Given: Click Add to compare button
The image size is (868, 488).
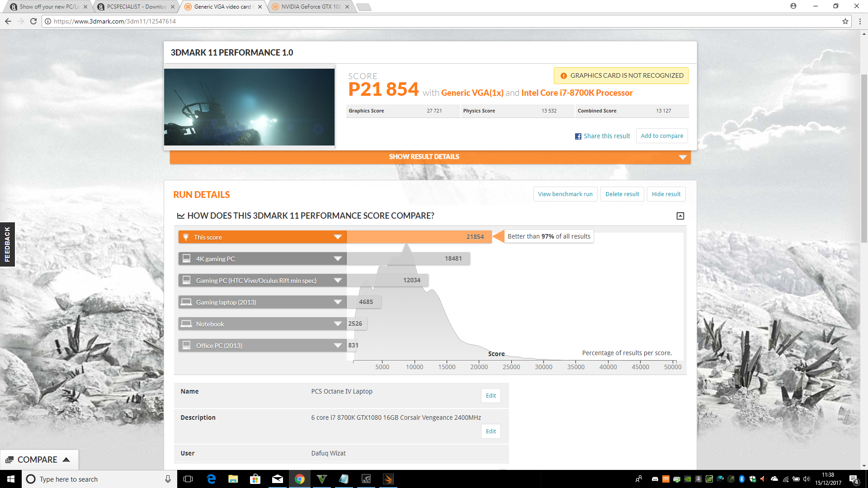Looking at the screenshot, I should point(662,136).
